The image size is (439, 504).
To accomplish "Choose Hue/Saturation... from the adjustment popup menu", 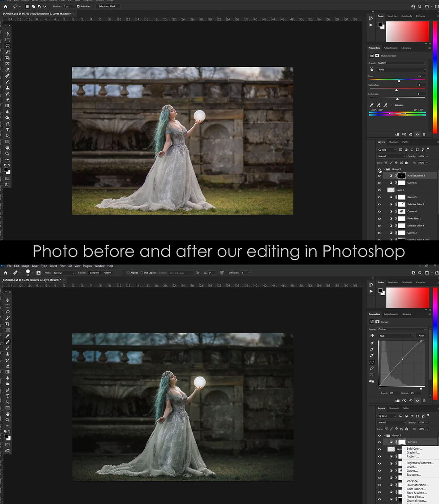I will click(417, 485).
